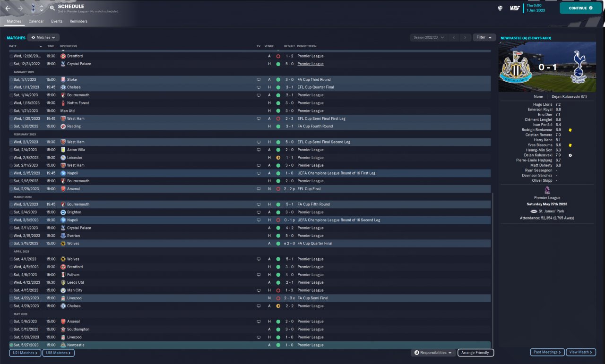Click the Man City club badge
This screenshot has width=605, height=364.
63,290
